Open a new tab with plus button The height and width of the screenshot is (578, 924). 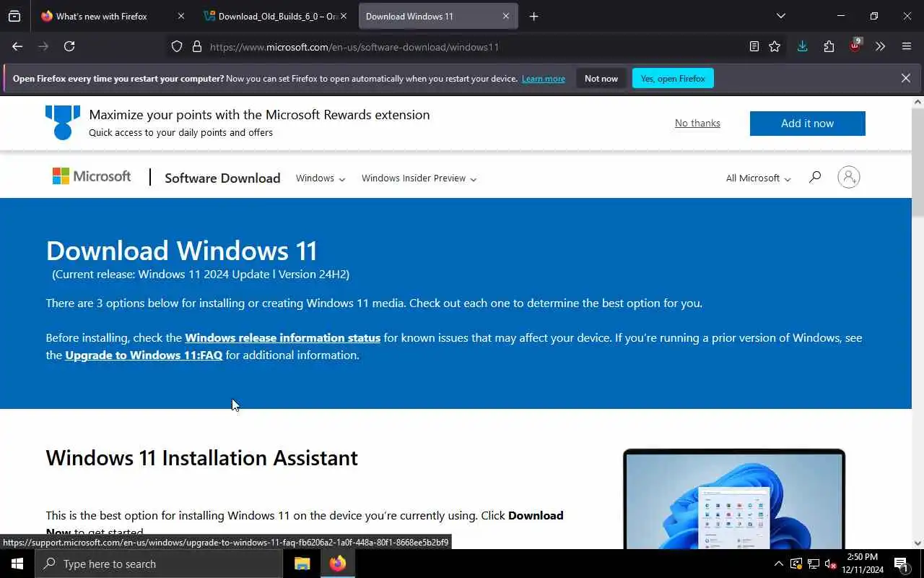click(533, 16)
